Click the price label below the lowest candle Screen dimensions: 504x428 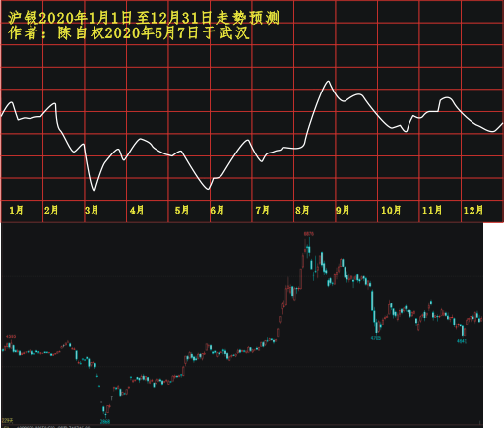coord(105,422)
